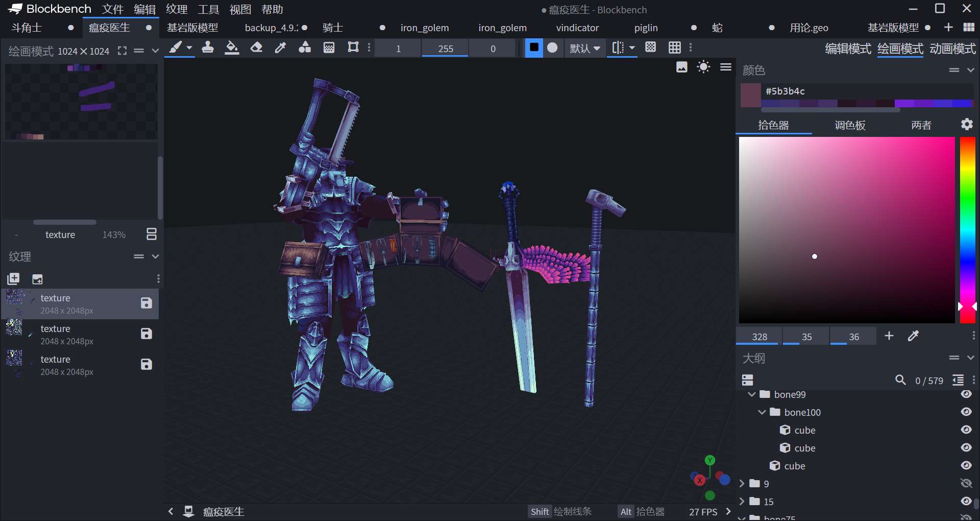Switch to the 两者 tab
This screenshot has width=980, height=521.
pyautogui.click(x=921, y=125)
